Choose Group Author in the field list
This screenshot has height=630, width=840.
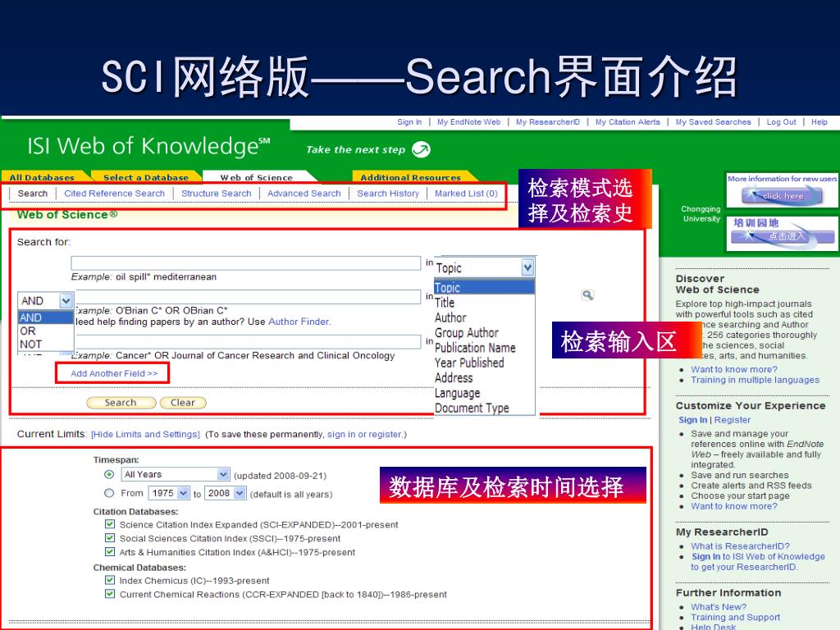pyautogui.click(x=467, y=333)
